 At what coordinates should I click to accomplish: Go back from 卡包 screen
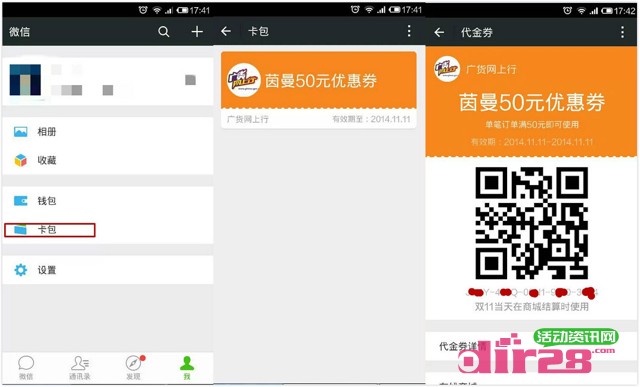click(226, 31)
